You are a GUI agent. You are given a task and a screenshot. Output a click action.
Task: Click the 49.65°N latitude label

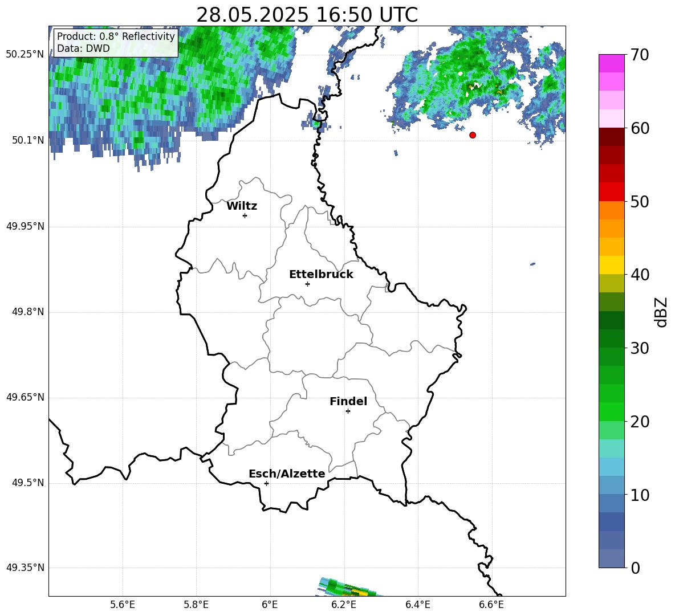[x=25, y=397]
